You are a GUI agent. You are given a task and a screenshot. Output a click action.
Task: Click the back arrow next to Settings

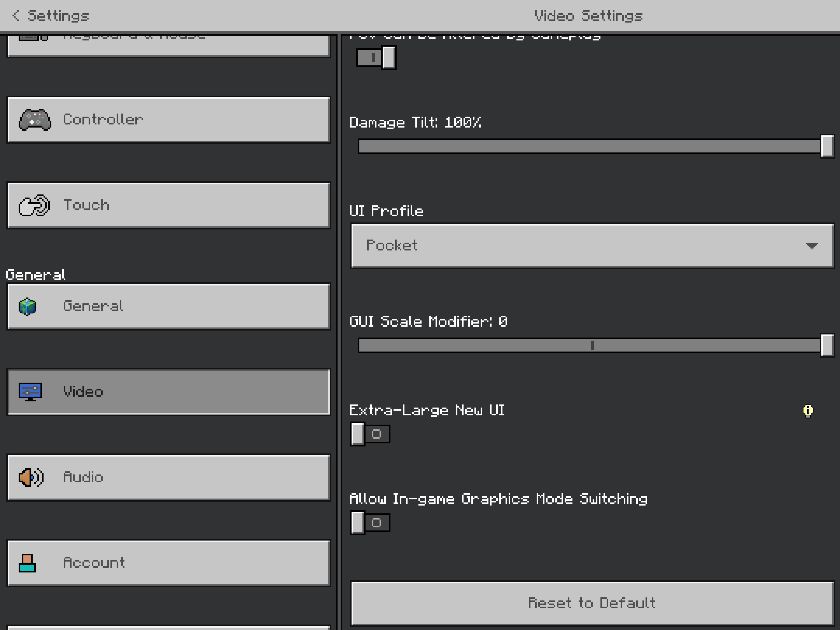click(x=16, y=16)
